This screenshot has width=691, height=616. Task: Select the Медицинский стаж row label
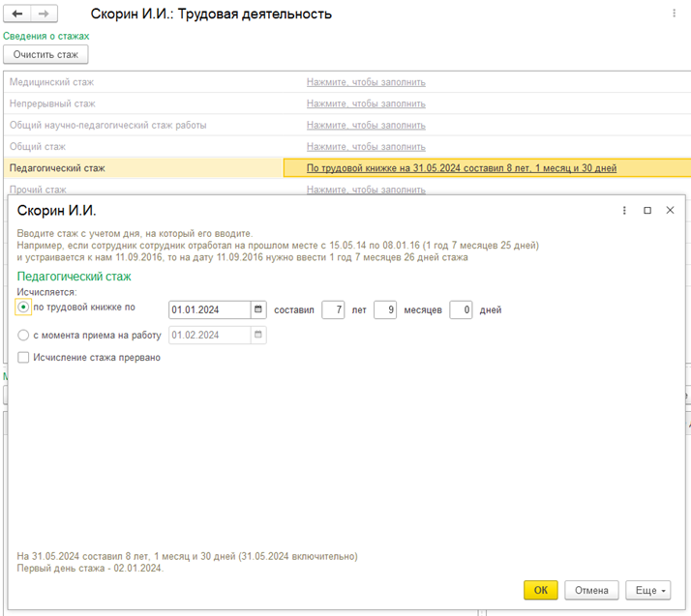tap(51, 82)
